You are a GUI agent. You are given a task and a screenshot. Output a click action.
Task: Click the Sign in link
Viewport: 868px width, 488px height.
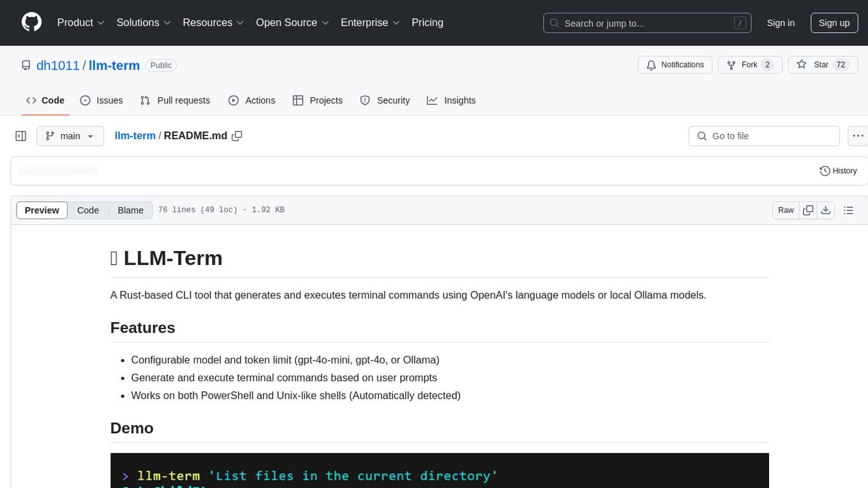click(781, 23)
